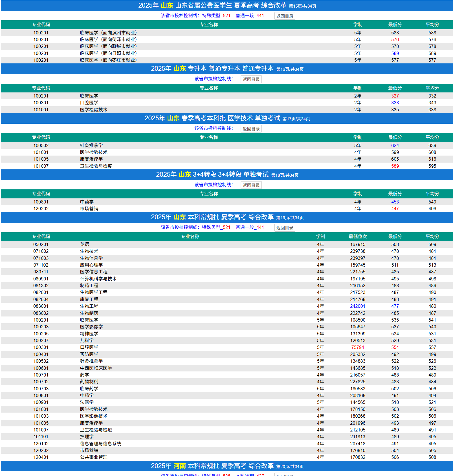Click 返回目录 in the 春季高考本科批 section
453x476 pixels.
point(251,129)
